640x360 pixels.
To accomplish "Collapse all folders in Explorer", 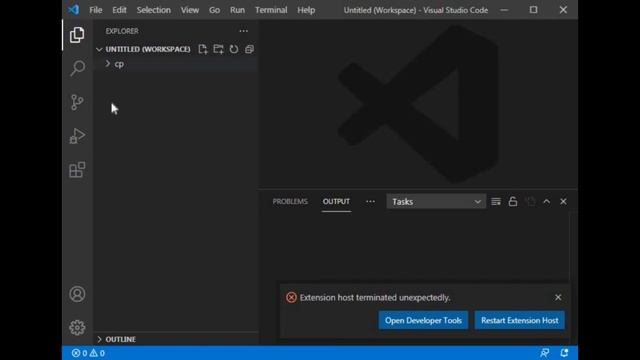I will tap(249, 49).
